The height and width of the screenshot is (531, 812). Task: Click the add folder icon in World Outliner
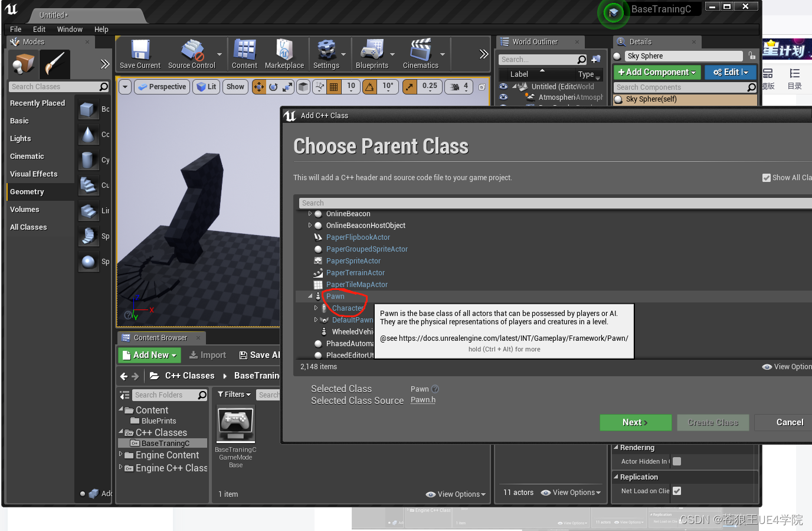click(596, 59)
